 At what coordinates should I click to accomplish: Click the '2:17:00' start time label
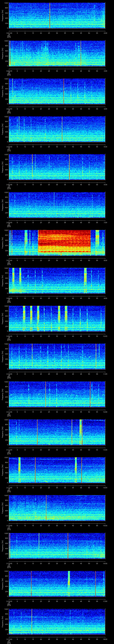(9, 639)
